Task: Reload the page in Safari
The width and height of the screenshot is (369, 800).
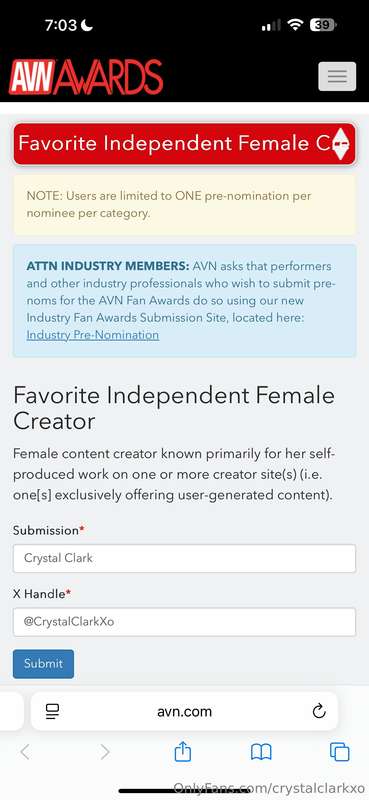Action: coord(319,711)
